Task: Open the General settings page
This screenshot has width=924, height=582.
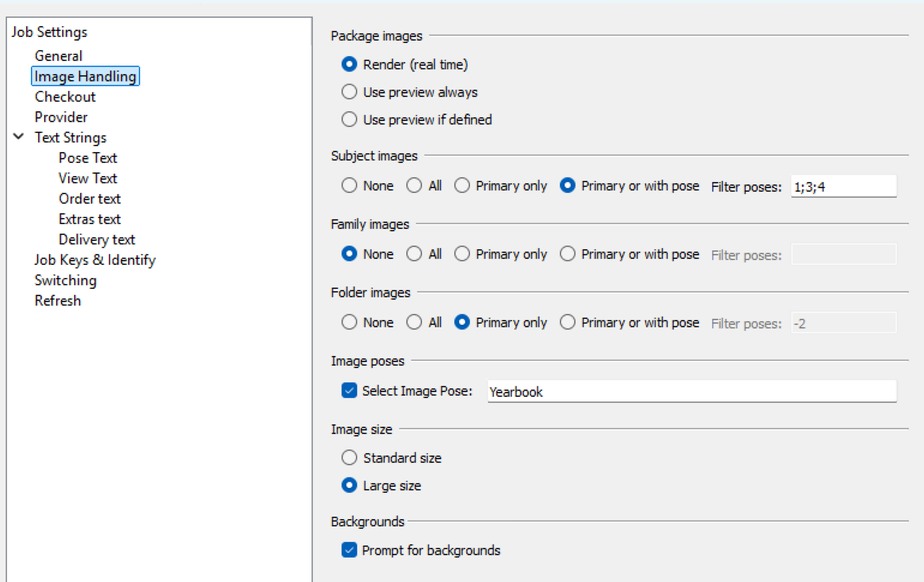Action: click(59, 55)
